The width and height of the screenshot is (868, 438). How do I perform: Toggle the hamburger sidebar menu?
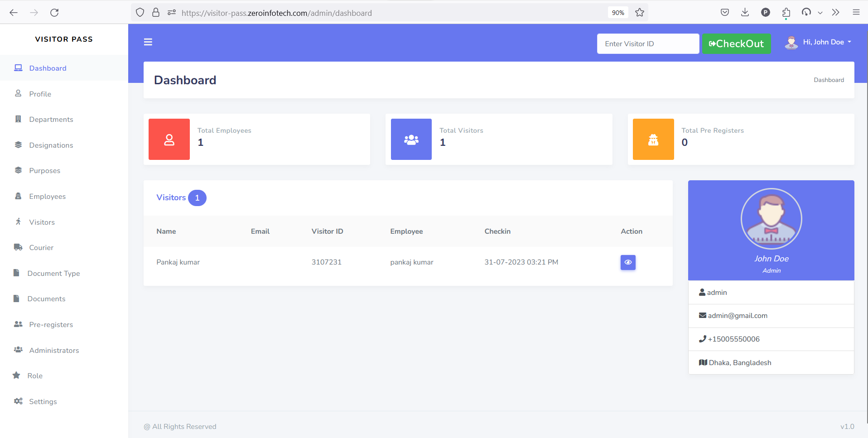pyautogui.click(x=148, y=42)
